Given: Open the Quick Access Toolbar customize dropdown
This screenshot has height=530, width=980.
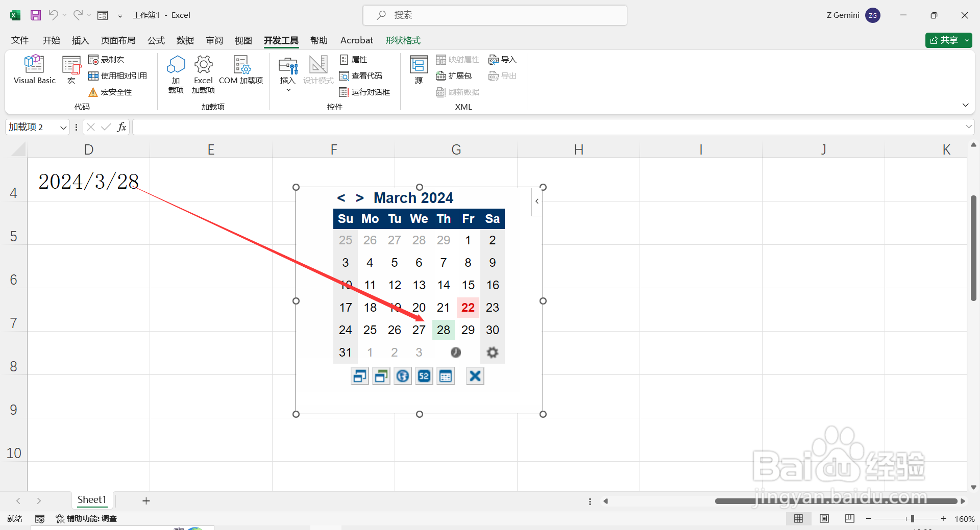Looking at the screenshot, I should [120, 16].
